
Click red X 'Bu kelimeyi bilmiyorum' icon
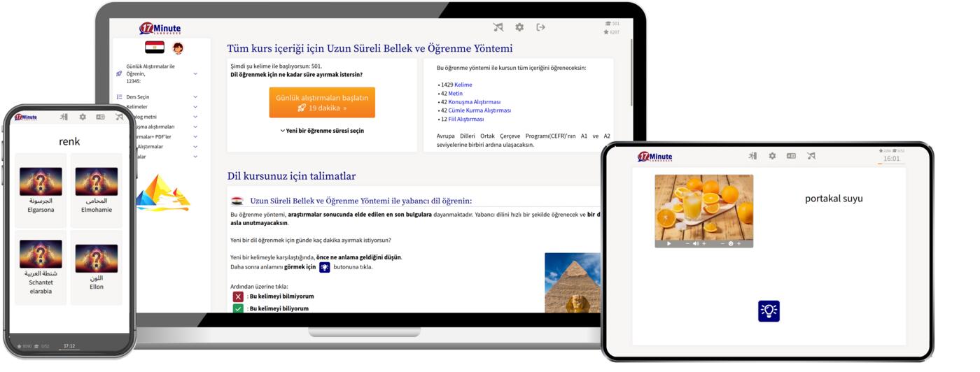coord(238,296)
